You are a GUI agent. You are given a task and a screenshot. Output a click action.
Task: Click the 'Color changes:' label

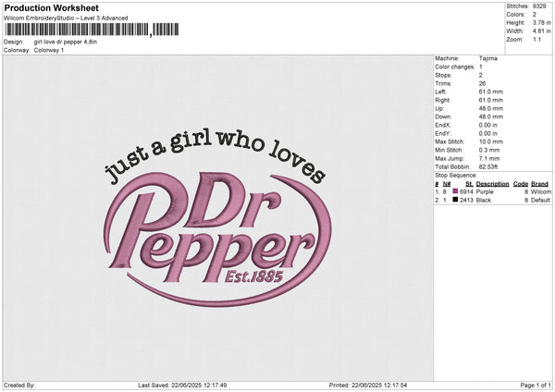(455, 67)
